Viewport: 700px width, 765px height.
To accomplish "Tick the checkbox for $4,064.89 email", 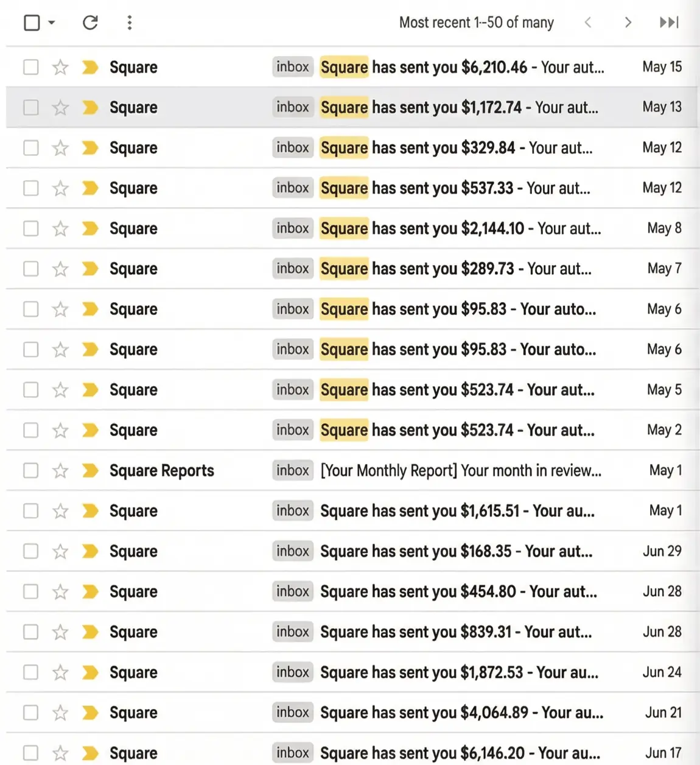I will (x=31, y=713).
